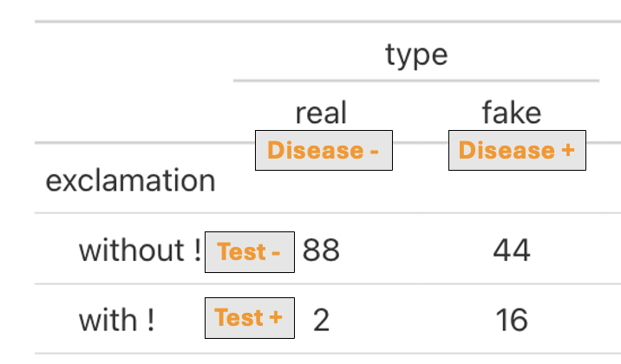The image size is (621, 364).
Task: Click the table's top border line
Action: (328, 22)
